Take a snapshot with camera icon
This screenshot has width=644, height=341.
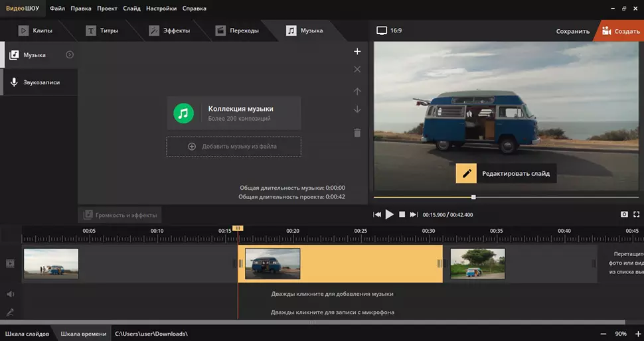[x=624, y=214]
